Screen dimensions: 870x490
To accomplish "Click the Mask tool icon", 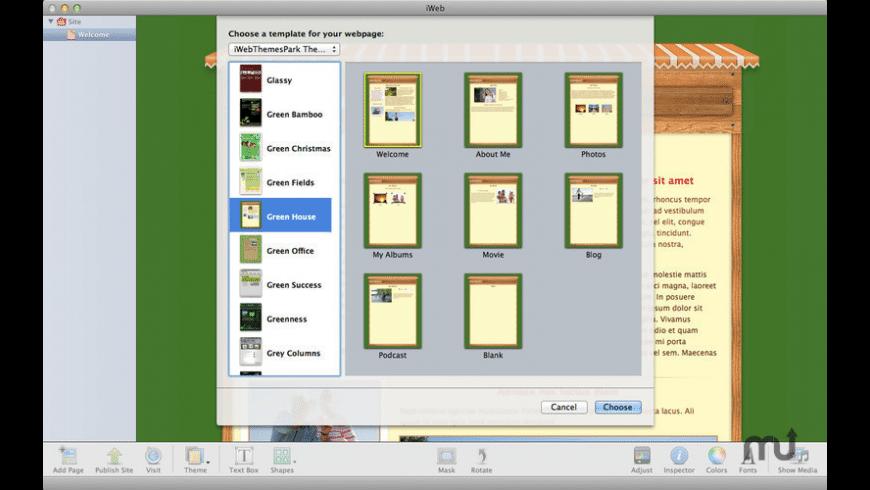I will pos(446,456).
